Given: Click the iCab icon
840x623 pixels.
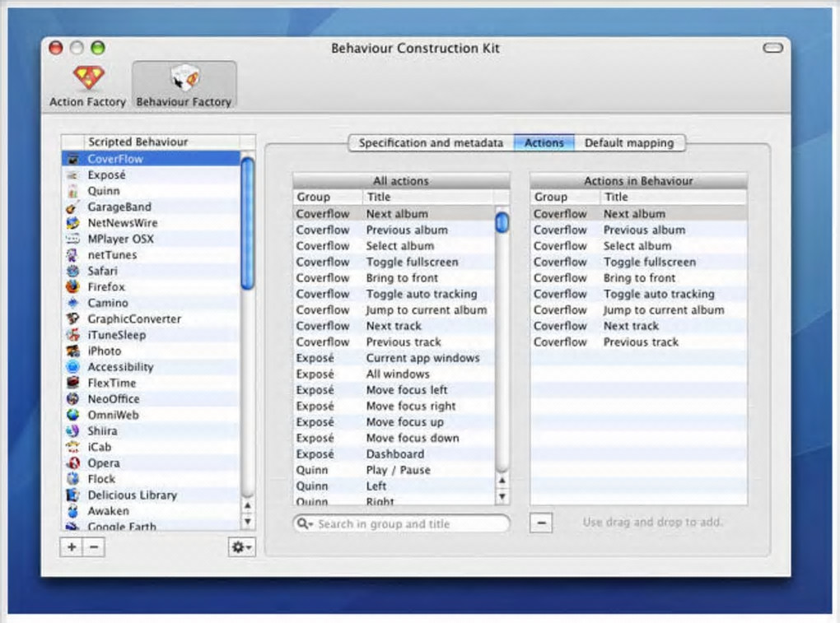Looking at the screenshot, I should click(73, 447).
